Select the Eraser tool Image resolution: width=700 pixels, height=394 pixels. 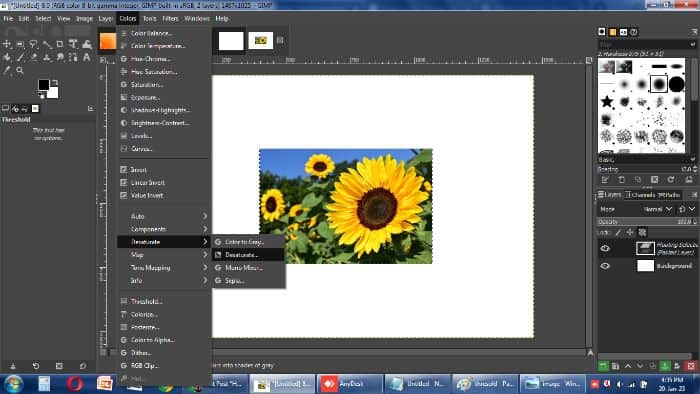pyautogui.click(x=33, y=57)
